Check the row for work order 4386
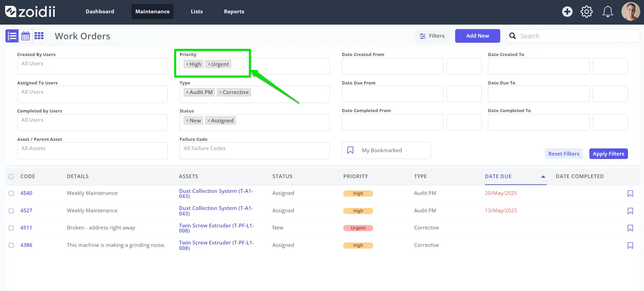 [x=11, y=245]
